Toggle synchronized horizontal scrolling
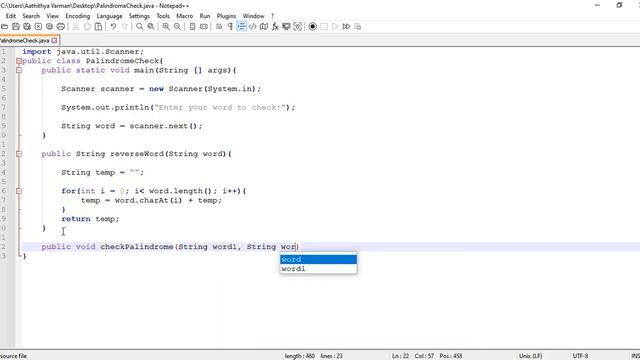The image size is (640, 360). point(204,27)
